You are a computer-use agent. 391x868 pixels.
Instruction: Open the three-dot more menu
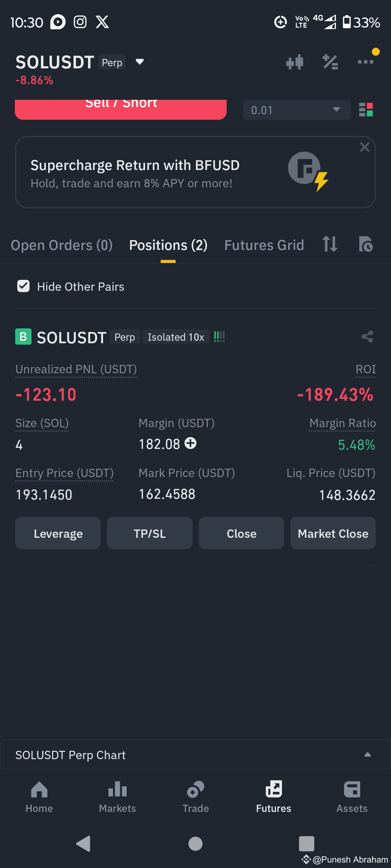(366, 62)
